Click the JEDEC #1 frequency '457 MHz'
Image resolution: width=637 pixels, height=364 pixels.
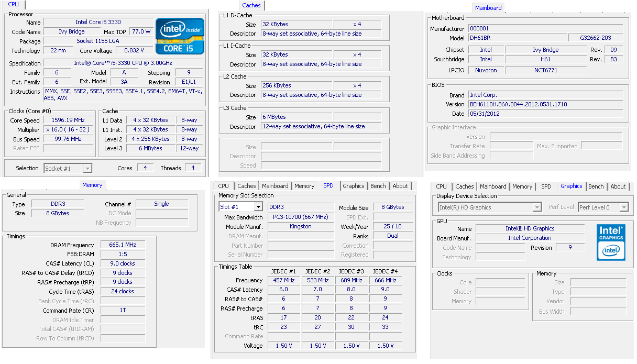284,280
